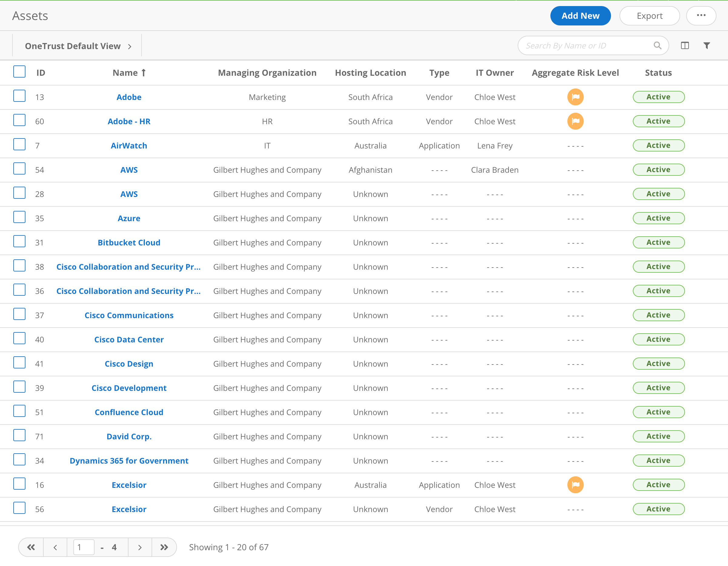
Task: Jump to the last page with double-arrow icon
Action: pyautogui.click(x=164, y=547)
